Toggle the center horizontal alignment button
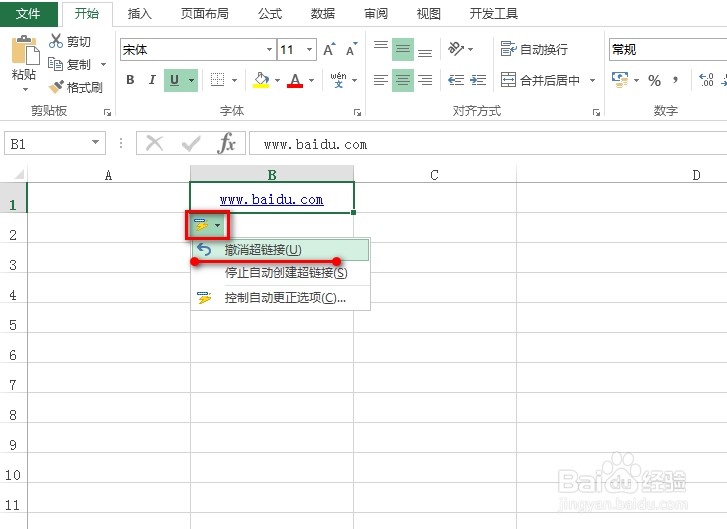The image size is (727, 529). (402, 80)
